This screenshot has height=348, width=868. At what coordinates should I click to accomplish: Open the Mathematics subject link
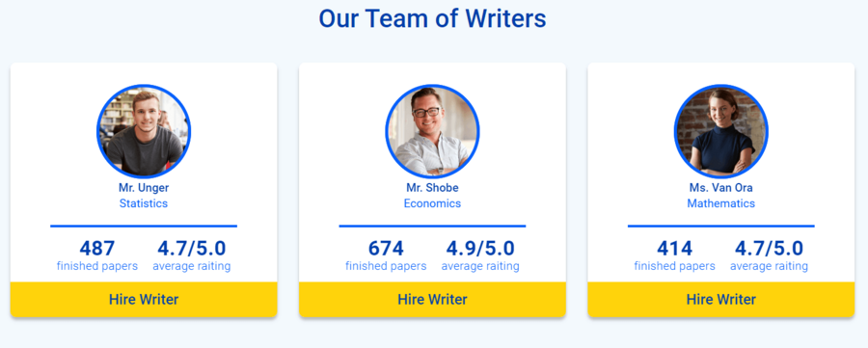720,203
